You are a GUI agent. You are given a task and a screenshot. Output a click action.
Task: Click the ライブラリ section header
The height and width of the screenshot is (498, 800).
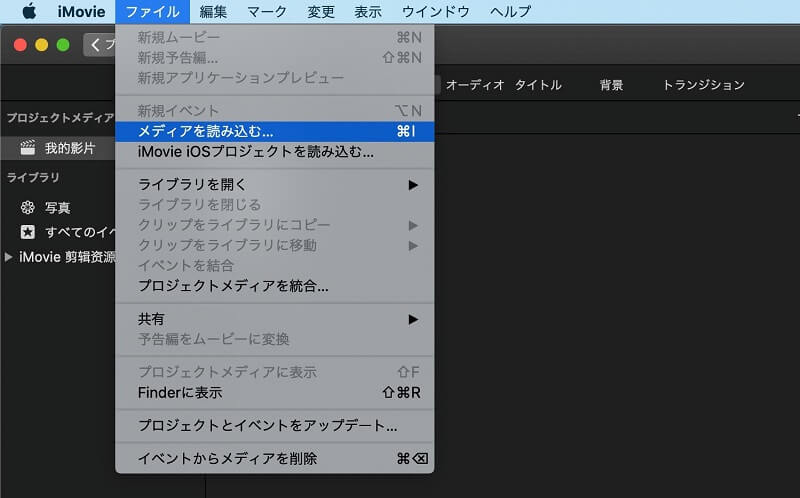coord(33,178)
